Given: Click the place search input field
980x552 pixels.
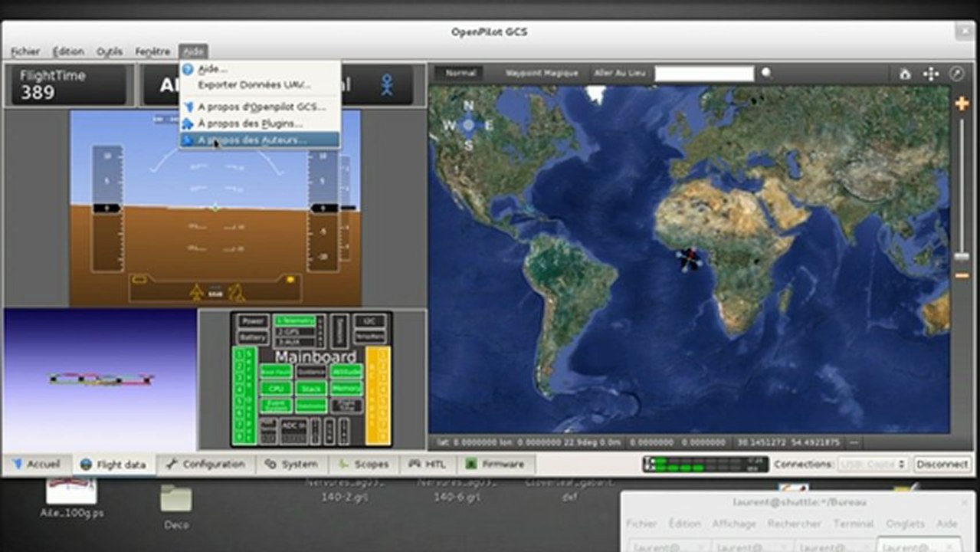Looking at the screenshot, I should click(x=704, y=74).
